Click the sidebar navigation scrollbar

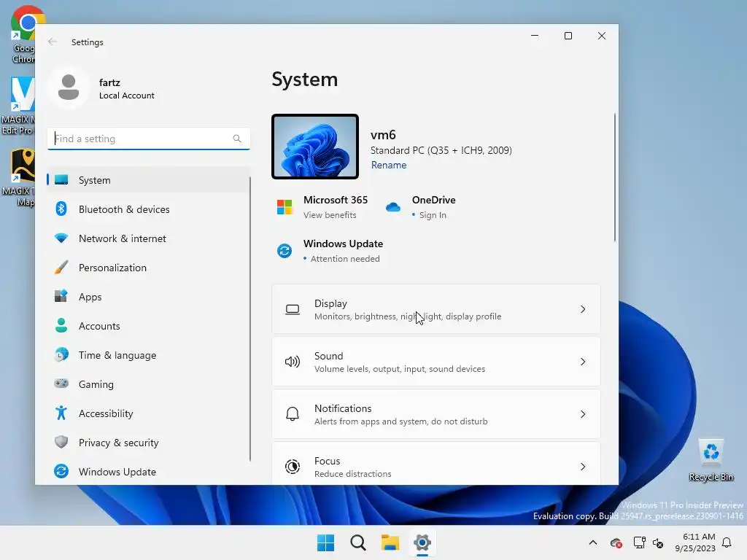coord(249,319)
